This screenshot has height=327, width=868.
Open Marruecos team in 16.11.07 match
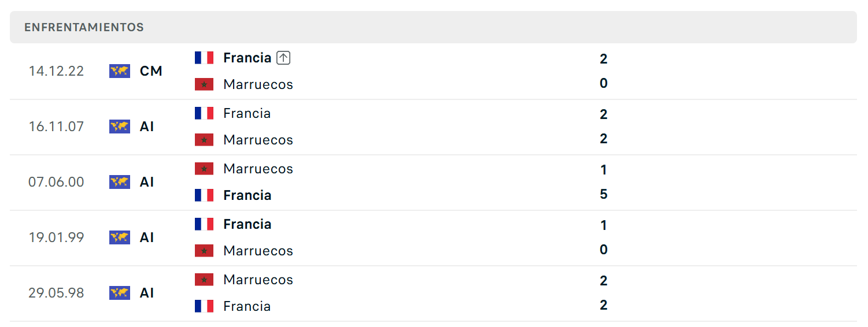pyautogui.click(x=258, y=140)
